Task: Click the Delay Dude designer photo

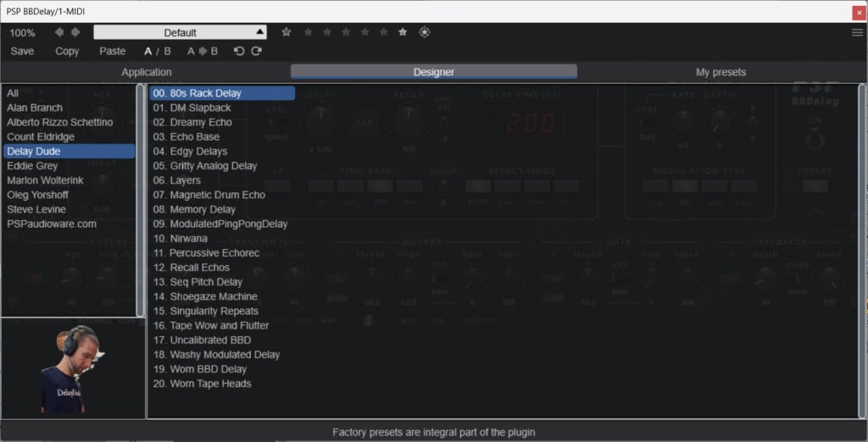Action: pos(72,369)
